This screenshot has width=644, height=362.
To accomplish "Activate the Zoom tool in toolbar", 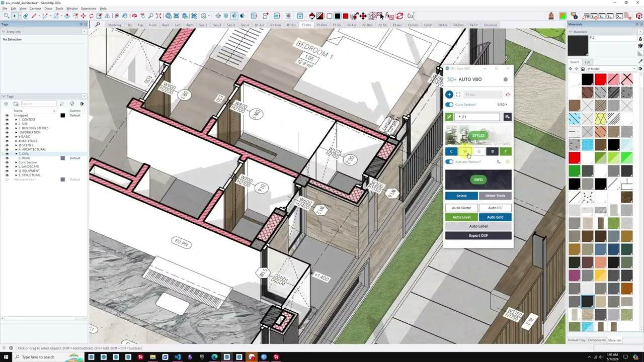I will point(150,16).
